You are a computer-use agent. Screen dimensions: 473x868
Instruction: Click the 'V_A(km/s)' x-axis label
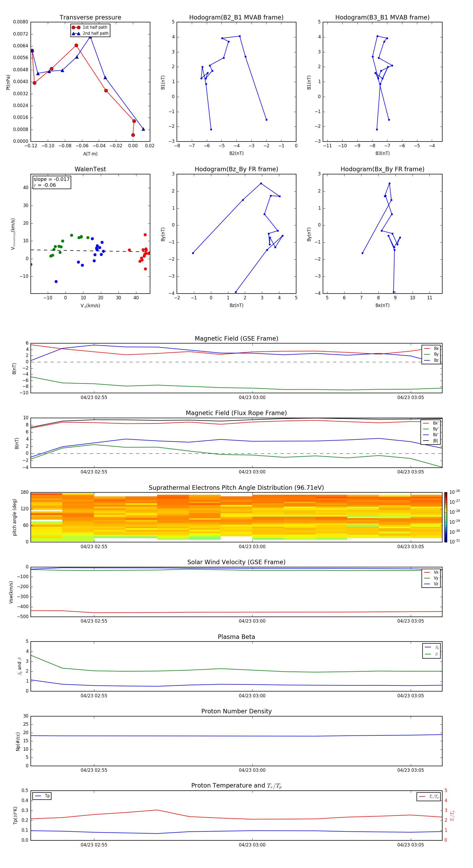pos(90,306)
